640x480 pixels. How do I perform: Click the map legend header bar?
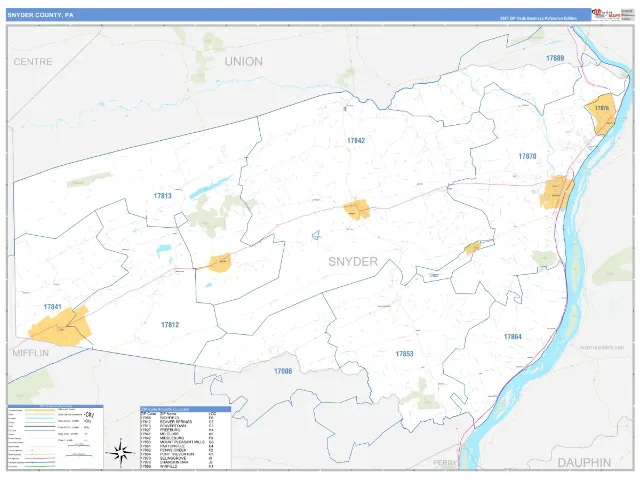coord(56,407)
